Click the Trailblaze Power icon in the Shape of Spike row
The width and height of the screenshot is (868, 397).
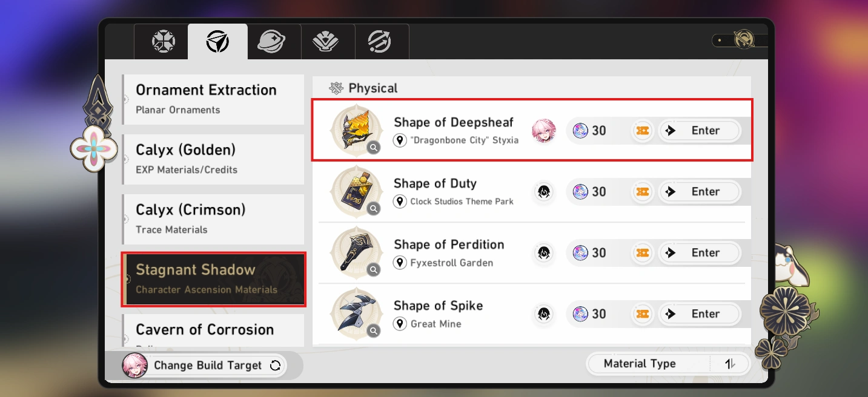click(x=580, y=313)
